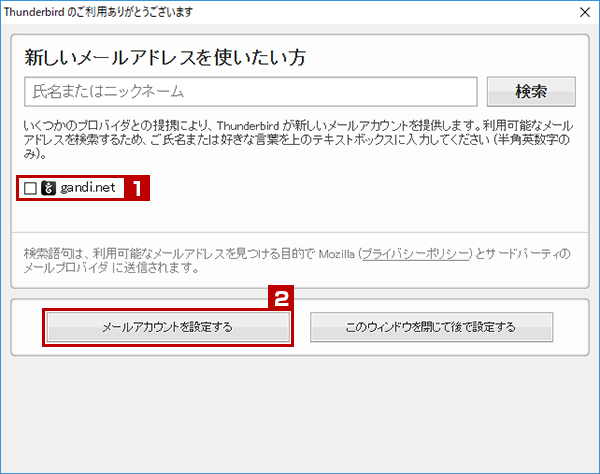
Task: Close the Thunderbird welcome dialog
Action: 585,12
